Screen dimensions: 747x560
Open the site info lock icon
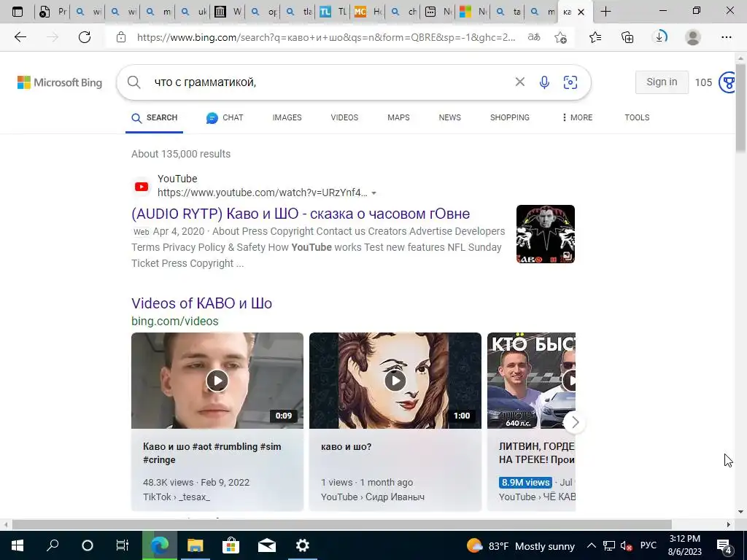coord(121,37)
